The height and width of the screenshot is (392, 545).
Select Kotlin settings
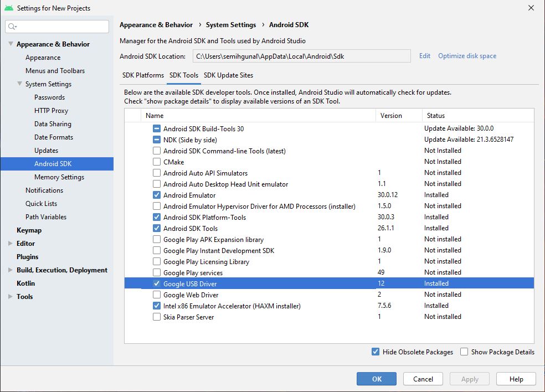[25, 283]
